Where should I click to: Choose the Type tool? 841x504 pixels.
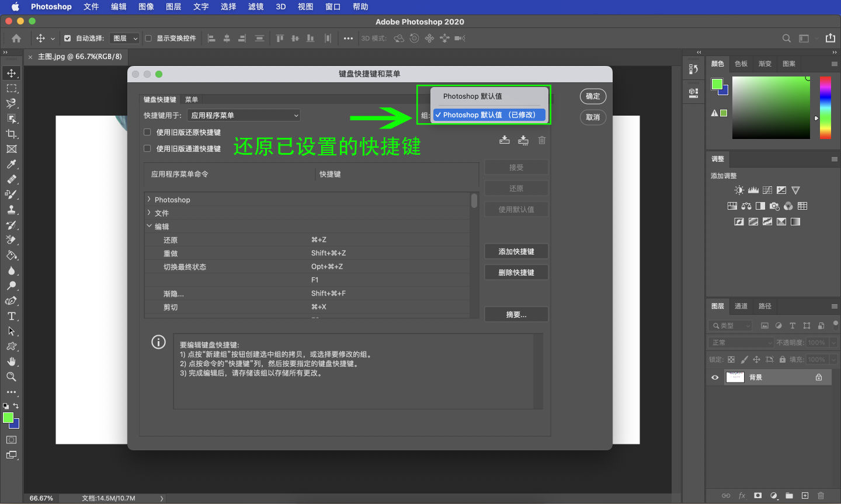click(11, 316)
